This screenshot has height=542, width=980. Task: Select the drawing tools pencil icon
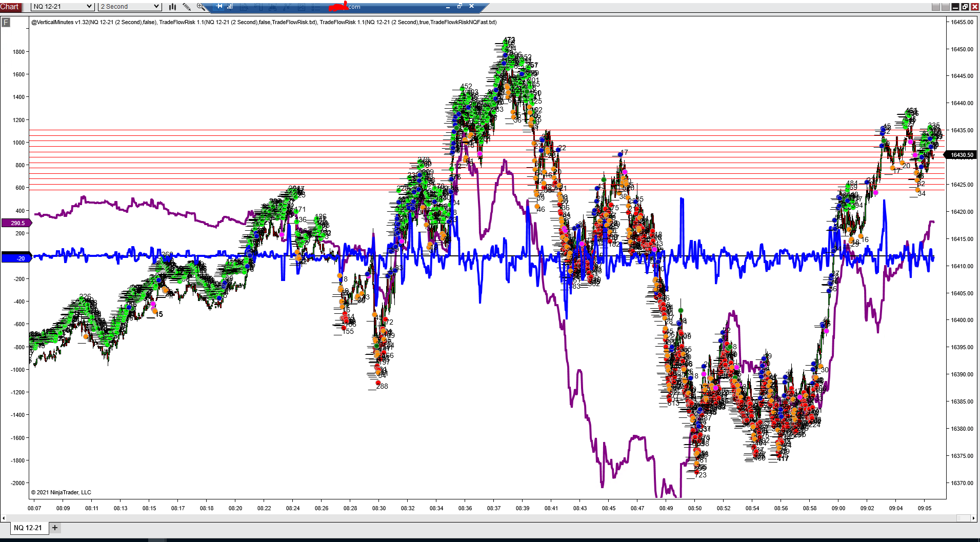pos(187,7)
